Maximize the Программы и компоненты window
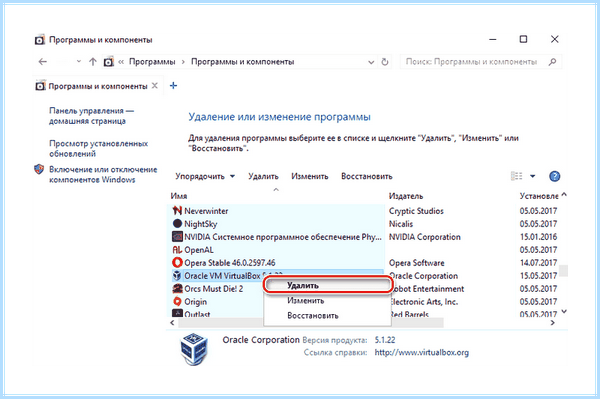Screen dimensions: 600x399 coord(523,39)
